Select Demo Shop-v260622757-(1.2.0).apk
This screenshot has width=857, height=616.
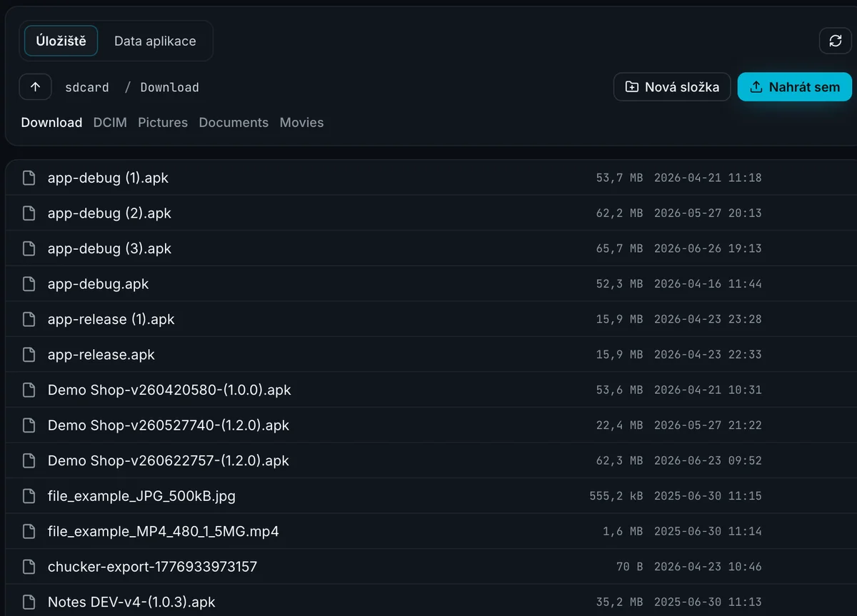point(169,460)
